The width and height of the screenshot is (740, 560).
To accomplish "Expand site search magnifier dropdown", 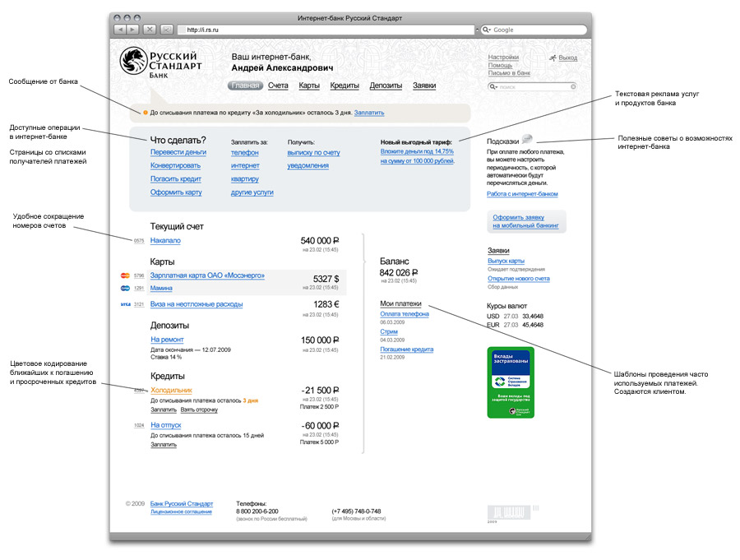I will pyautogui.click(x=493, y=86).
